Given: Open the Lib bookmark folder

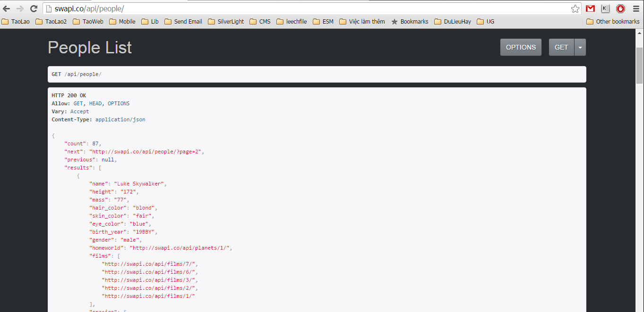Looking at the screenshot, I should coord(150,21).
